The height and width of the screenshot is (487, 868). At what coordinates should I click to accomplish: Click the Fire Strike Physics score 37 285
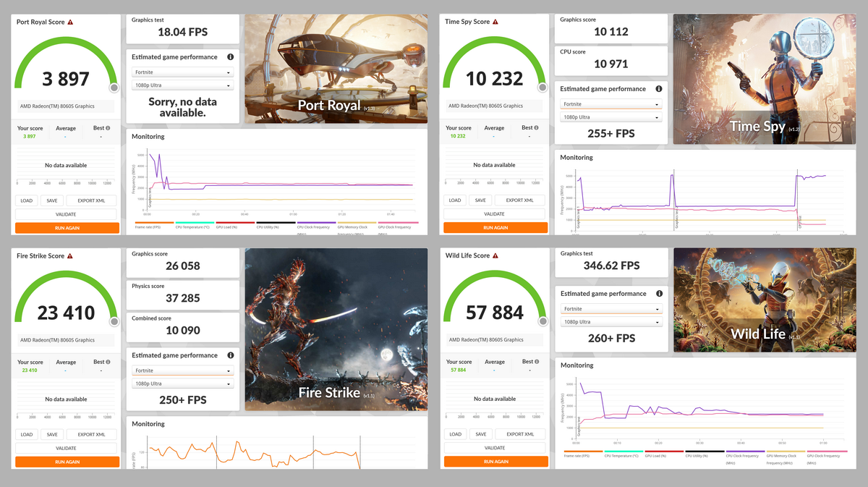pyautogui.click(x=183, y=298)
